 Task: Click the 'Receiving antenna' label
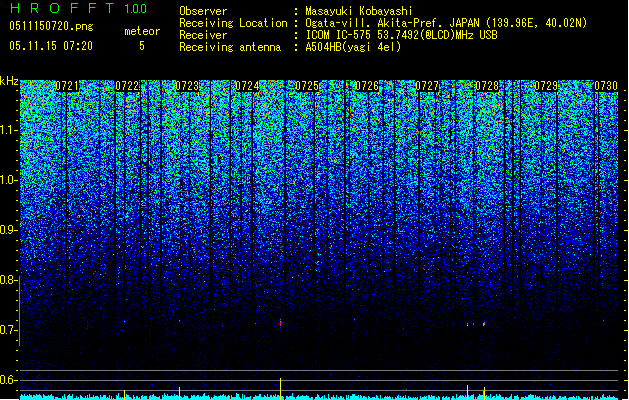coord(230,47)
